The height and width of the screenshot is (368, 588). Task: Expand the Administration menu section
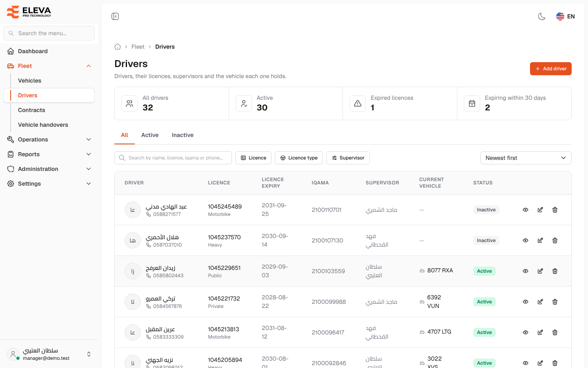click(x=49, y=169)
